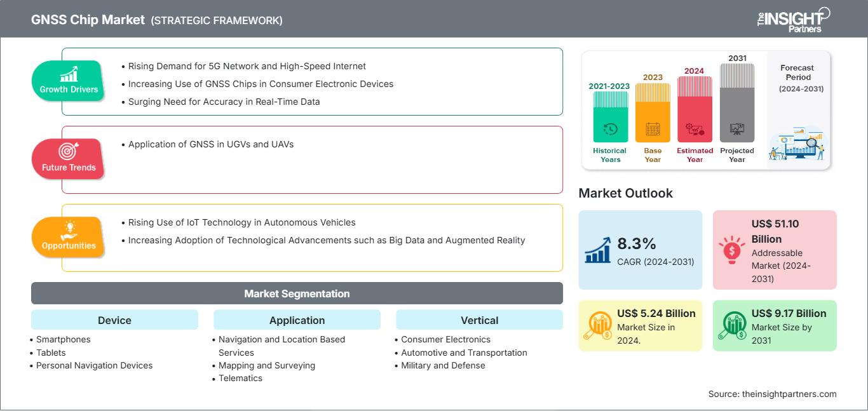
Task: Click the Market Size 2031 magnifier icon
Action: pos(732,326)
